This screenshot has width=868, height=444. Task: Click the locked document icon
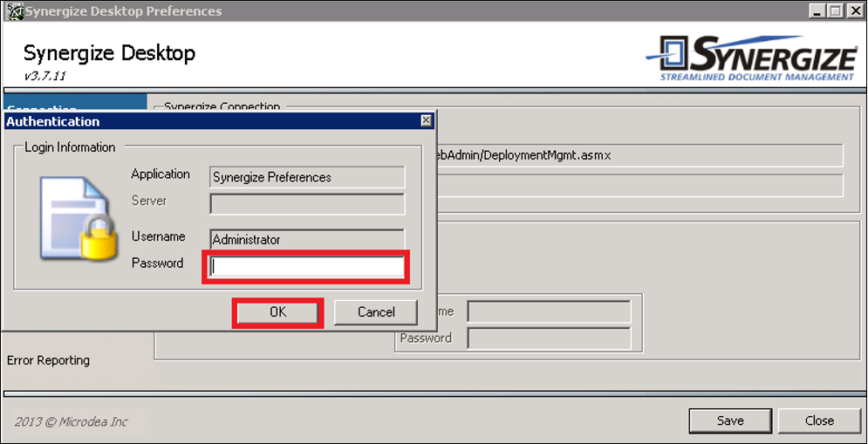pyautogui.click(x=78, y=219)
